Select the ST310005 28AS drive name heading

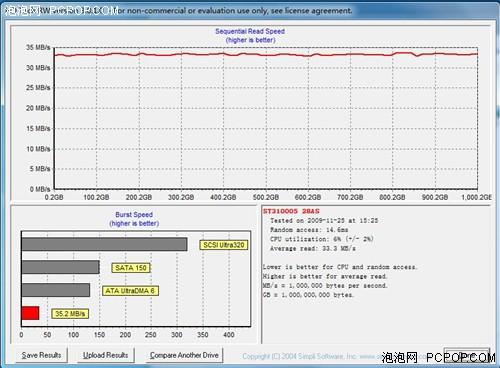[x=291, y=211]
